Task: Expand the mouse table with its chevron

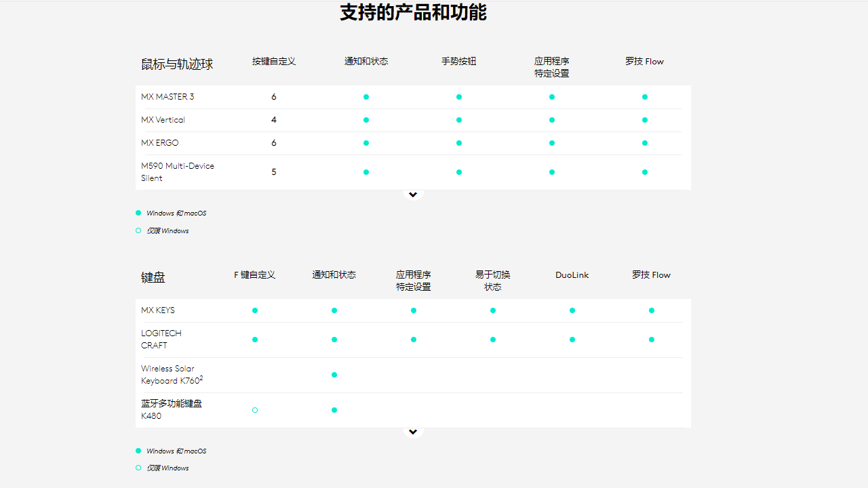Action: [413, 195]
